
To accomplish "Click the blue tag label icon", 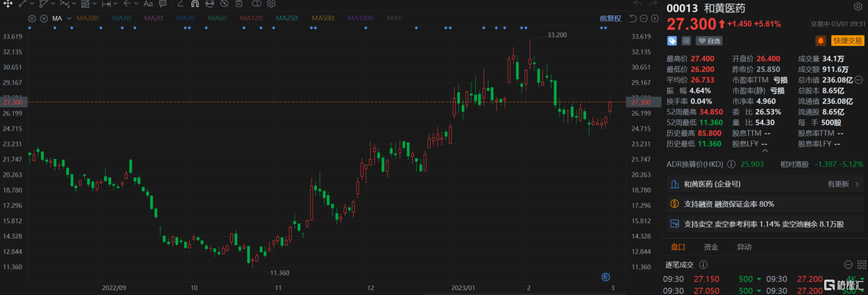I will 672,41.
